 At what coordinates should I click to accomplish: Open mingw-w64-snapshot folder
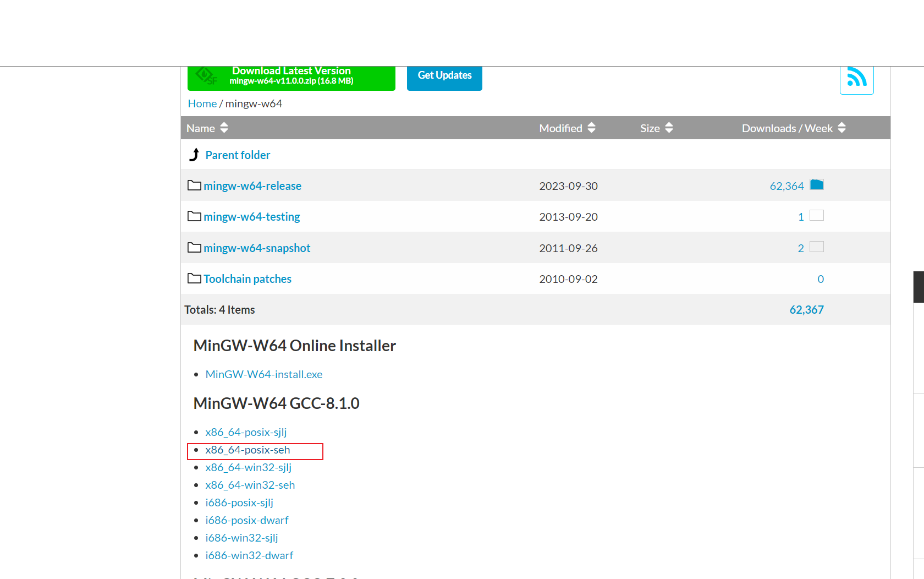point(257,248)
